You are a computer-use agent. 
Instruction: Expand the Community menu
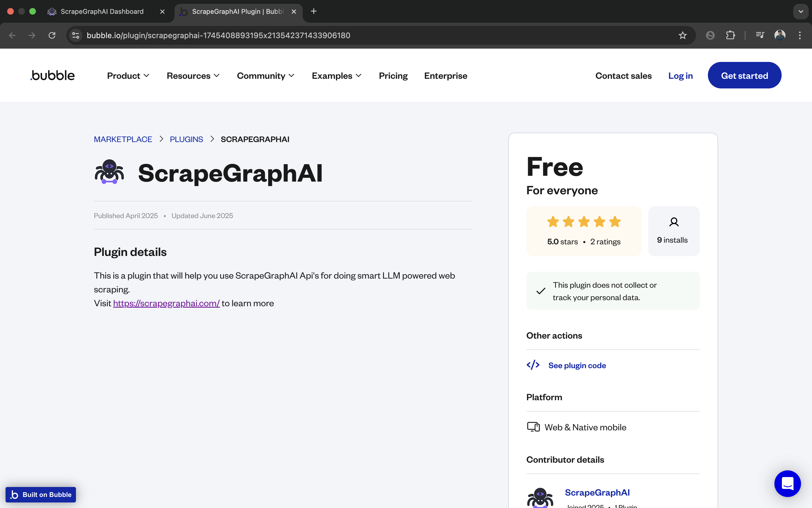(265, 76)
